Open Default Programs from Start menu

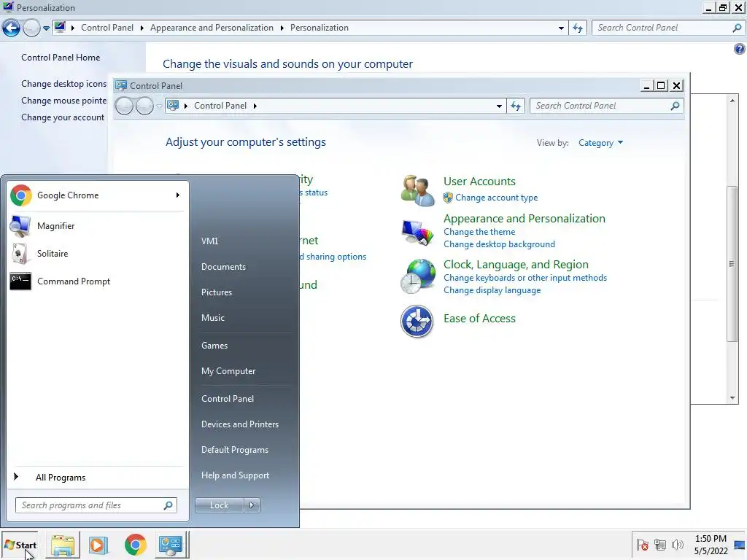(235, 450)
